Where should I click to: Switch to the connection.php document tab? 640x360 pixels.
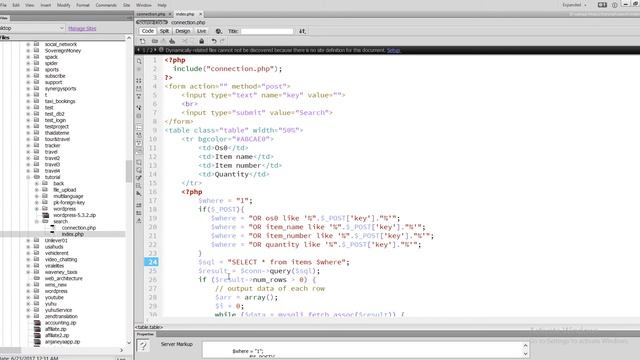coord(151,14)
